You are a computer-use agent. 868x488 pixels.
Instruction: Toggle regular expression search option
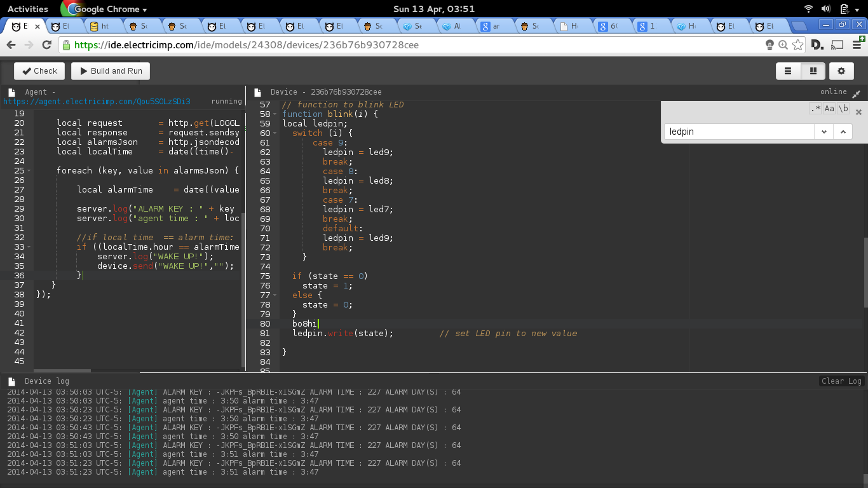[815, 109]
